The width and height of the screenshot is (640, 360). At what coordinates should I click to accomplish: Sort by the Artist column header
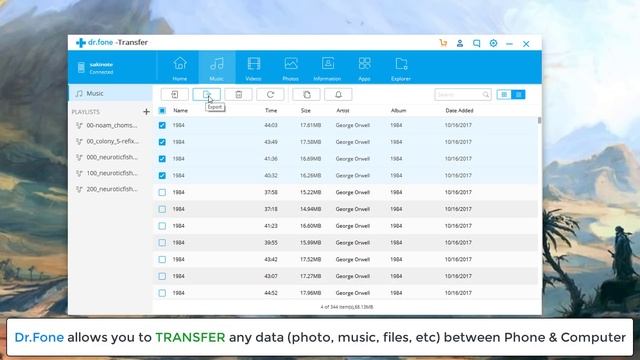click(x=343, y=111)
